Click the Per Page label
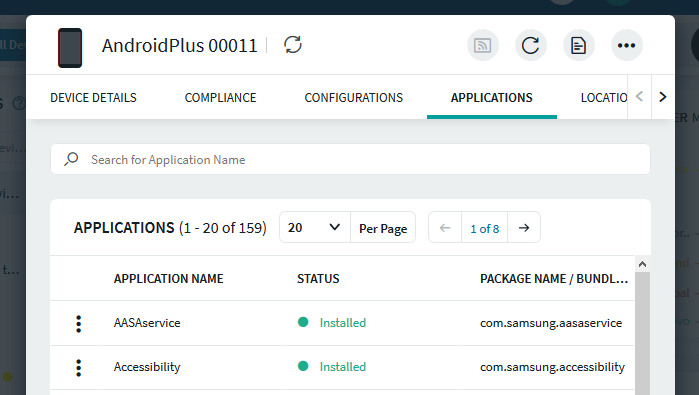699x395 pixels. [x=383, y=228]
